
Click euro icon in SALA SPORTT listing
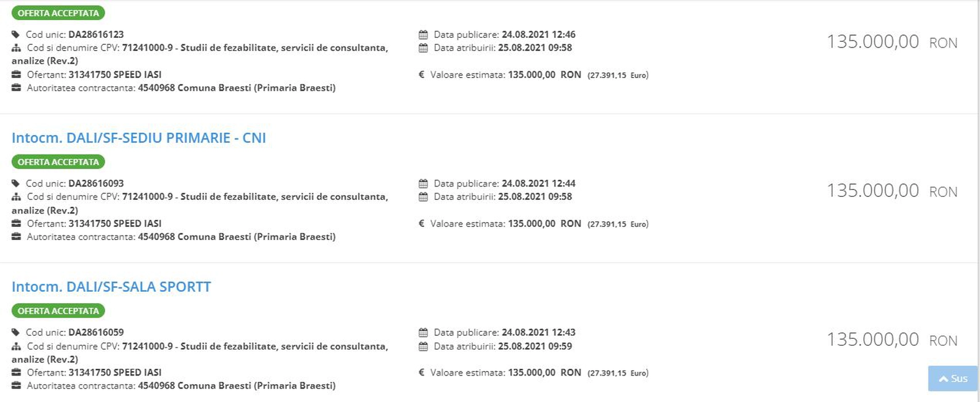coord(421,372)
